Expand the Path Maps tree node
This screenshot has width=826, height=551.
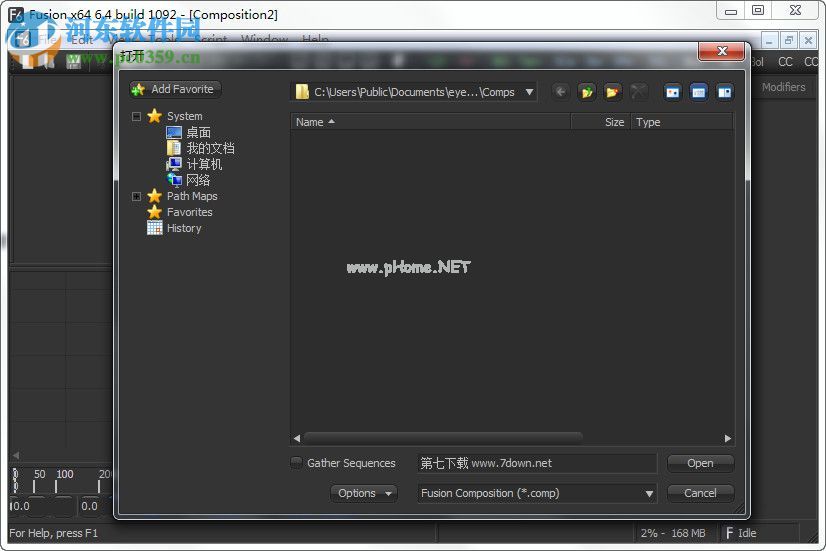pyautogui.click(x=137, y=197)
